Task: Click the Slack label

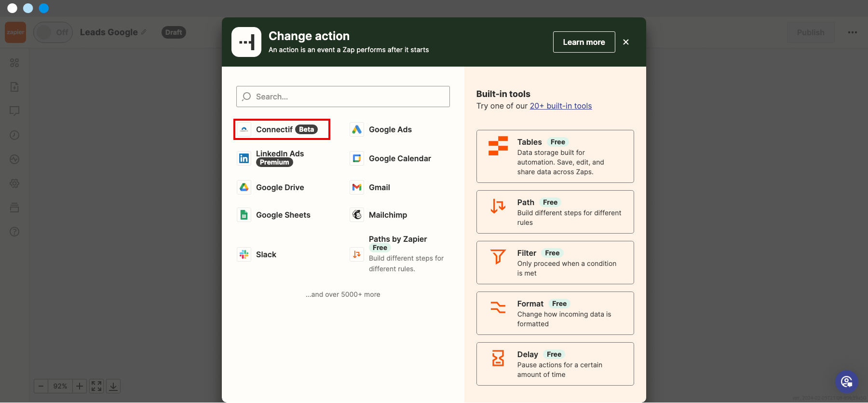Action: pyautogui.click(x=266, y=254)
